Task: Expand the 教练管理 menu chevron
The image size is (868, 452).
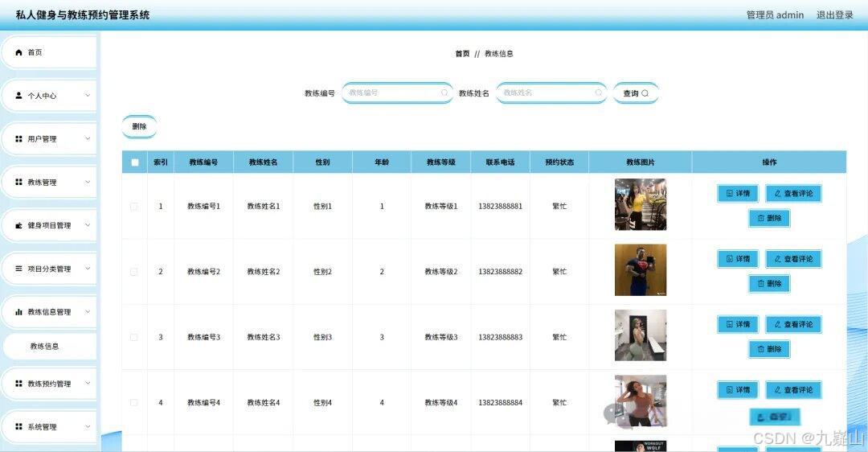Action: coord(88,182)
